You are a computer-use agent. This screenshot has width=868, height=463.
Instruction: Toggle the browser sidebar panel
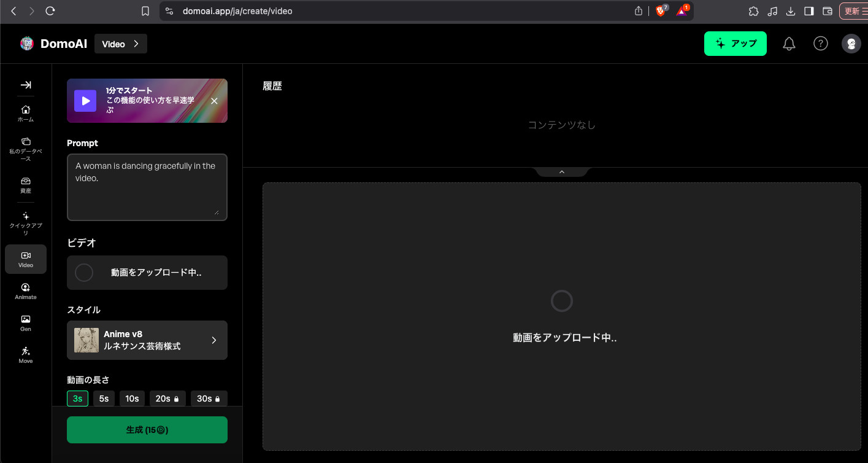[x=809, y=11]
